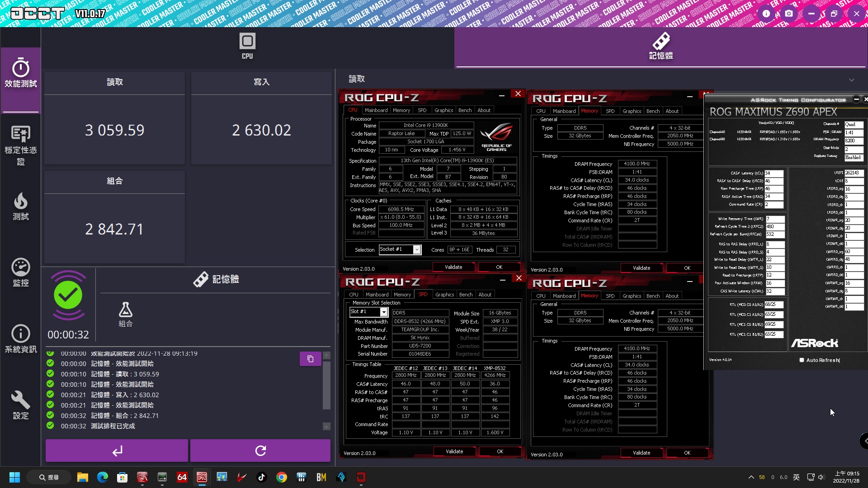Image resolution: width=868 pixels, height=488 pixels.
Task: Click Validate in the CPU-Z SPD window
Action: [454, 451]
